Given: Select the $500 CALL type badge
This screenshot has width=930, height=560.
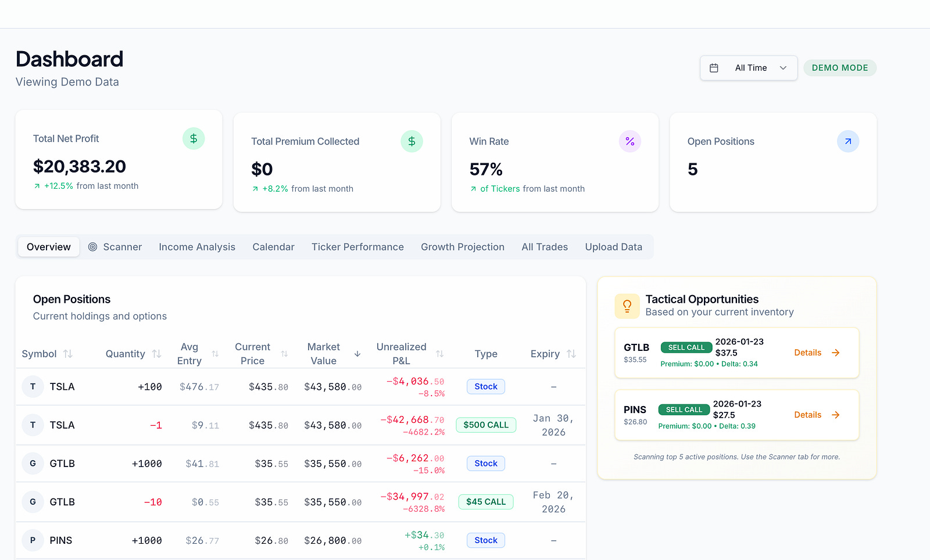Looking at the screenshot, I should [486, 425].
